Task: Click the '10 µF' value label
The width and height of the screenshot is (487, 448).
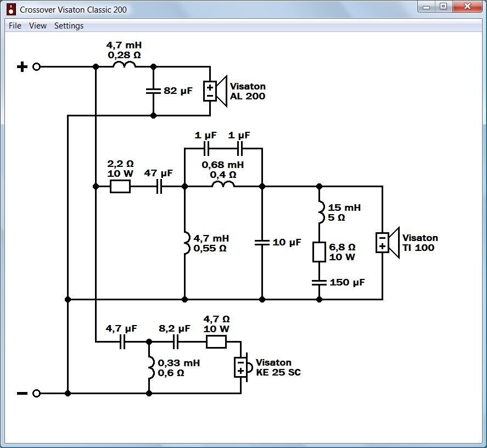Action: 287,242
